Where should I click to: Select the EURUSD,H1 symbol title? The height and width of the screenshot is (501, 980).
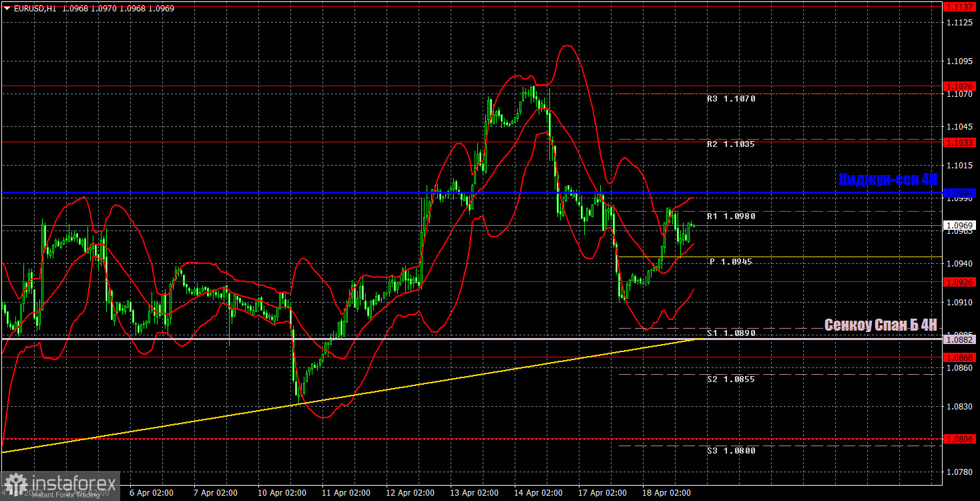tap(35, 9)
